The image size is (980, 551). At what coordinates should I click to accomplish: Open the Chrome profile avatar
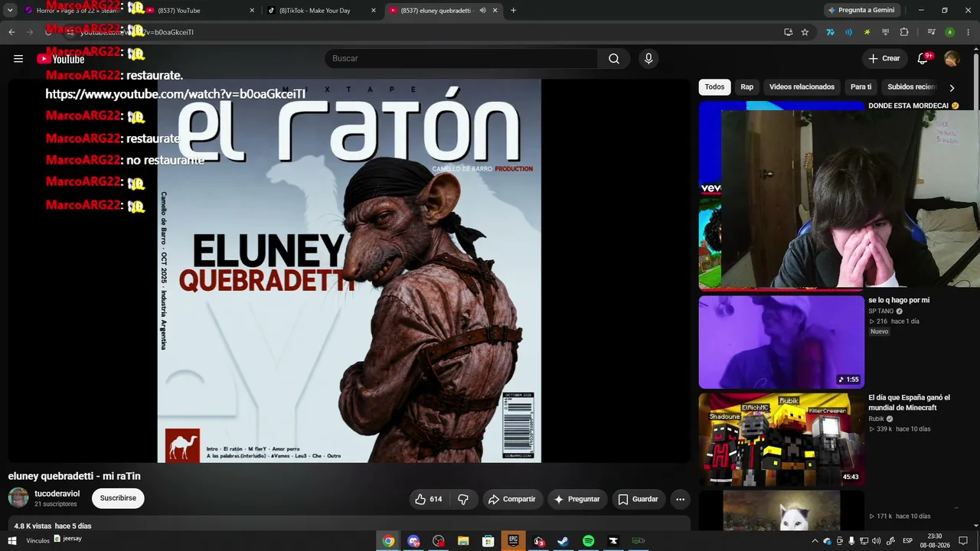coord(949,32)
